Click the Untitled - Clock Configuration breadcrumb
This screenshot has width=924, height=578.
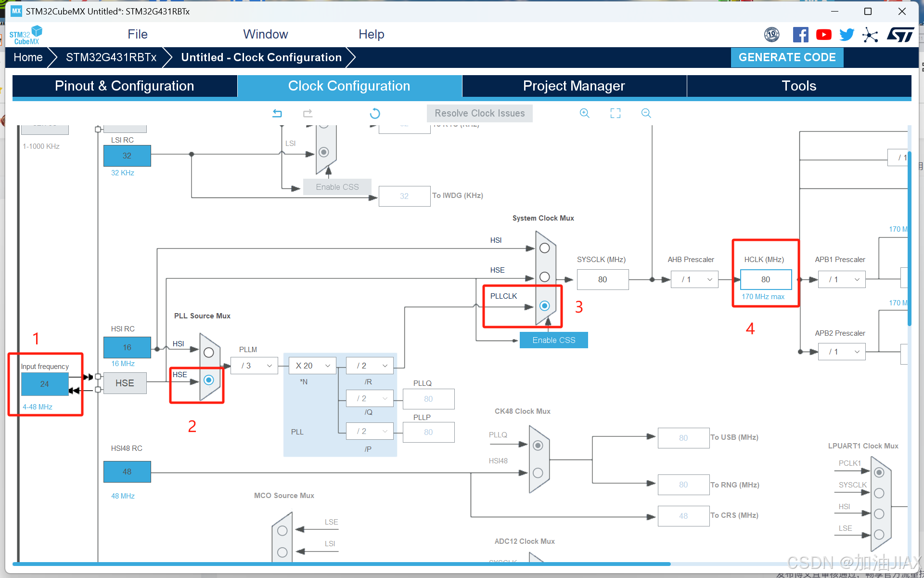click(261, 57)
